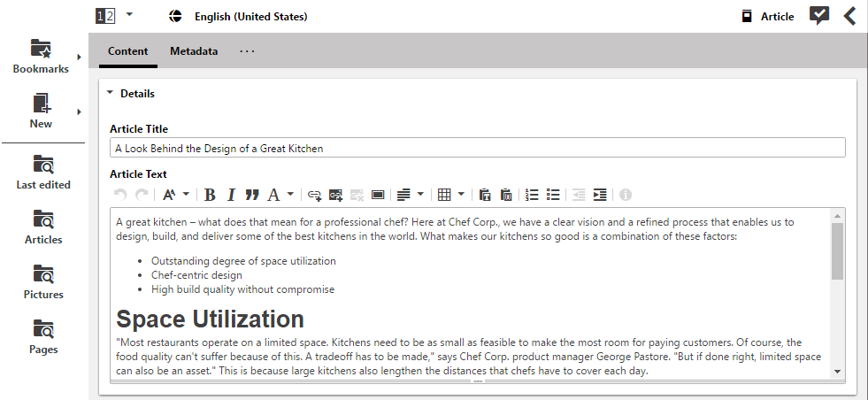Viewport: 868px width, 400px height.
Task: Click the editor resize handle at bottom
Action: click(478, 381)
